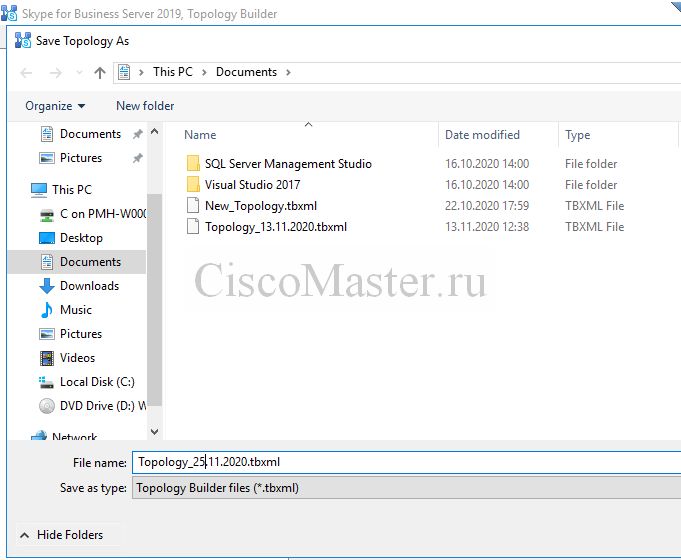
Task: Open Local Disk (C:)
Action: pos(97,382)
